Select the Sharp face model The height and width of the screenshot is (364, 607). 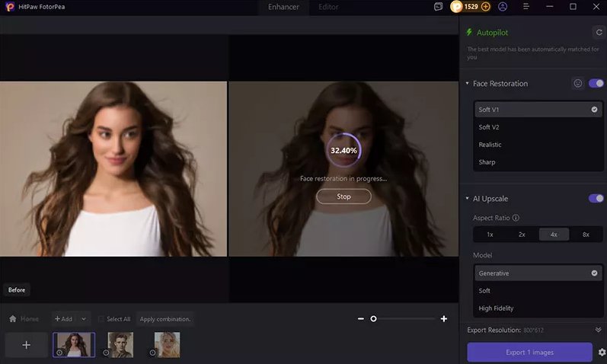538,162
